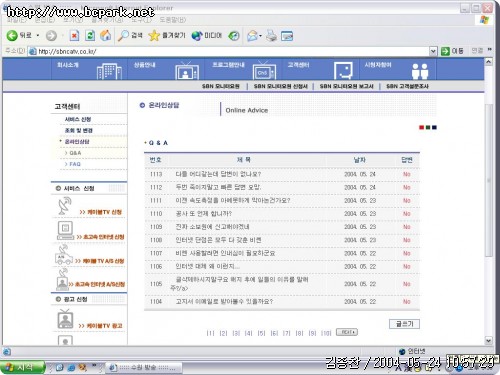Click the Print icon
This screenshot has height=375, width=500.
(271, 36)
